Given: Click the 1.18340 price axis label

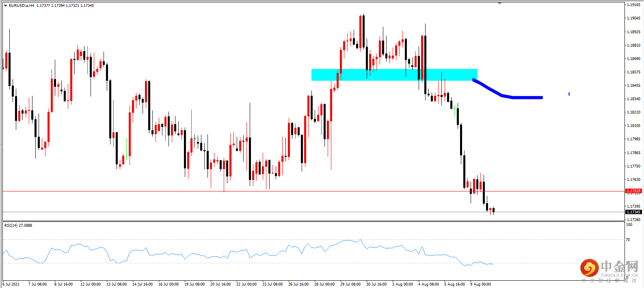Looking at the screenshot, I should [x=633, y=99].
